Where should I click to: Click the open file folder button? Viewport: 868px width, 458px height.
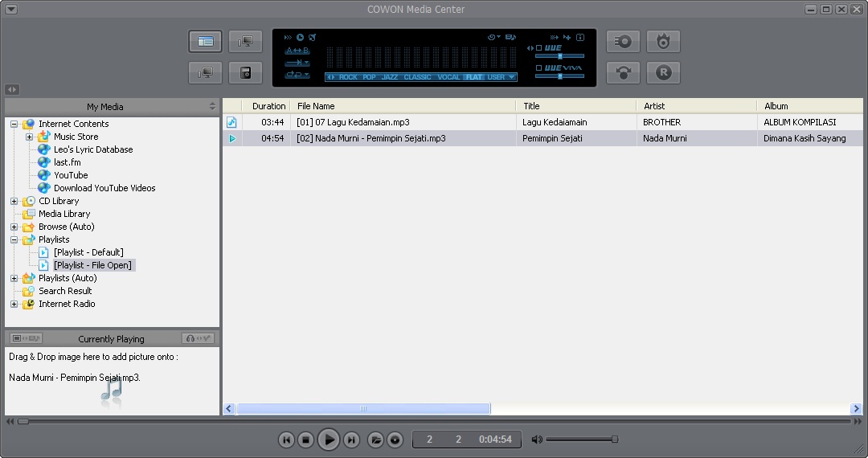coord(375,440)
